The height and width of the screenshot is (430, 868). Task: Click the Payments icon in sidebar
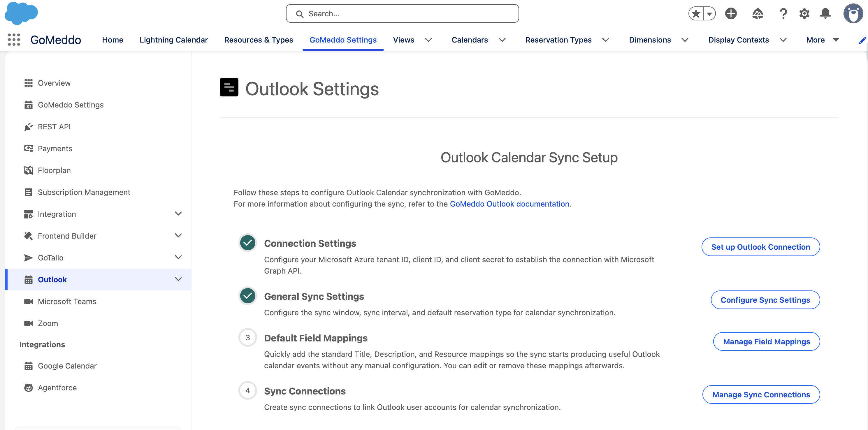click(28, 149)
